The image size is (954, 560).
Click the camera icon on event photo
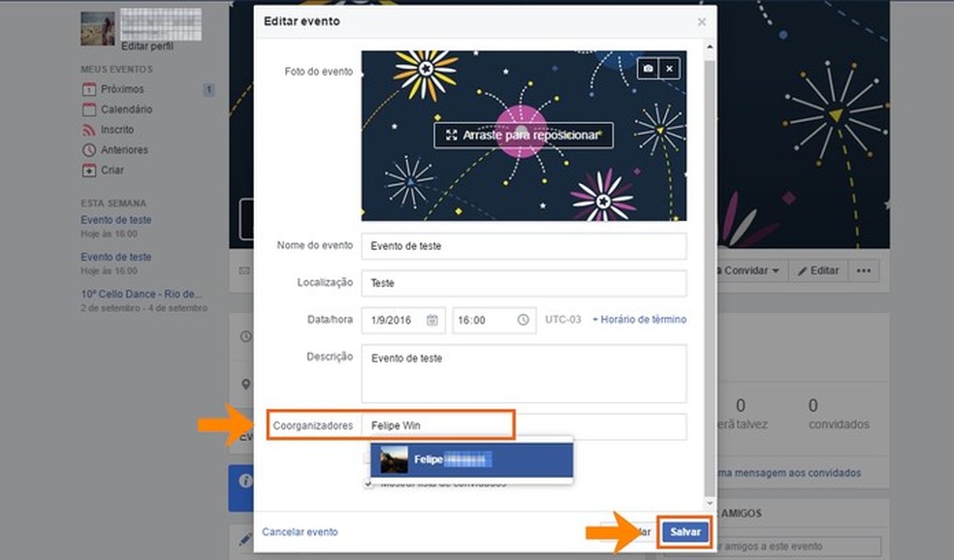pos(648,69)
